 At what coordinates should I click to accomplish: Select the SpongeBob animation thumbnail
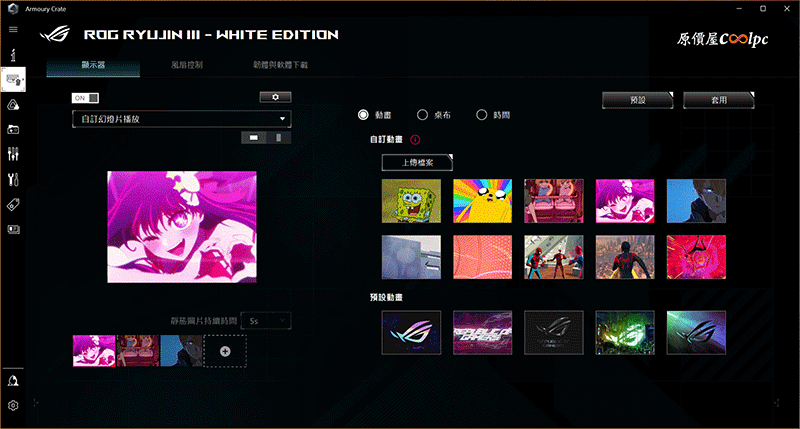[411, 201]
